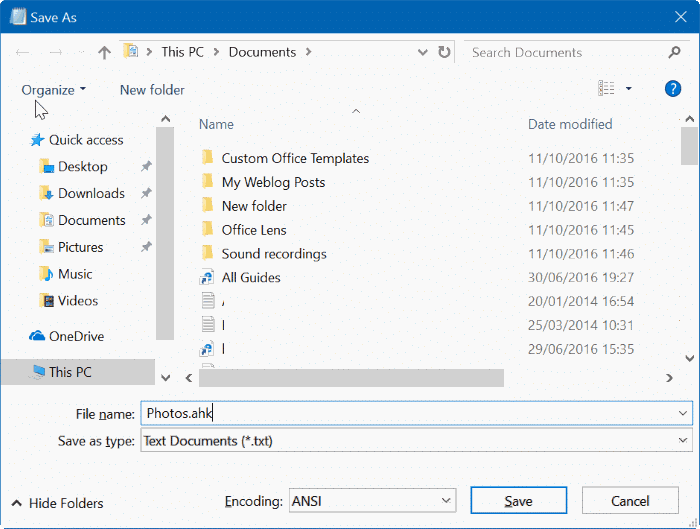The height and width of the screenshot is (529, 700).
Task: Select This PC in address breadcrumb
Action: (183, 52)
